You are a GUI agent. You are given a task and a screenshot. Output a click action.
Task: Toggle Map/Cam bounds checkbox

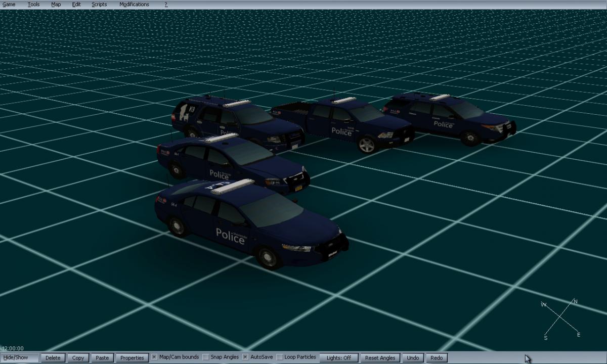click(154, 357)
